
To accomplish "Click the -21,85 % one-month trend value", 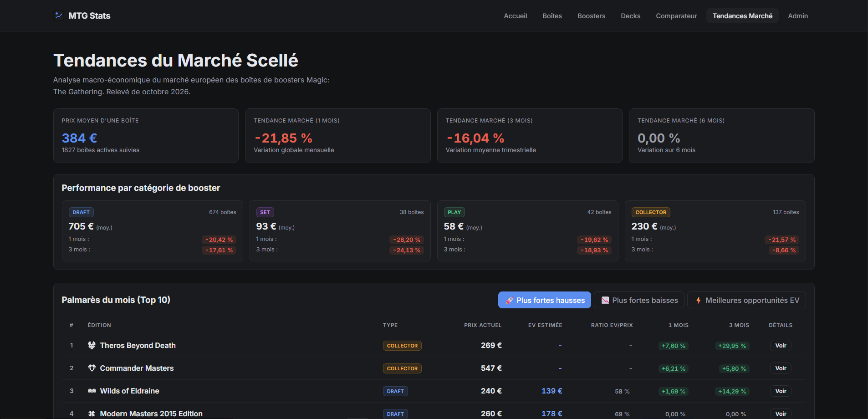I will click(283, 138).
